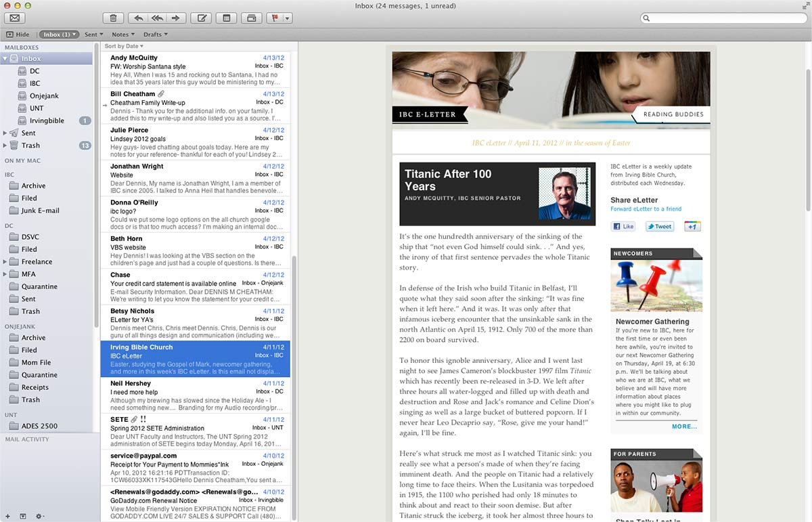This screenshot has width=812, height=522.
Task: Open GoDaddy.com Renewal Notice email
Action: point(196,504)
